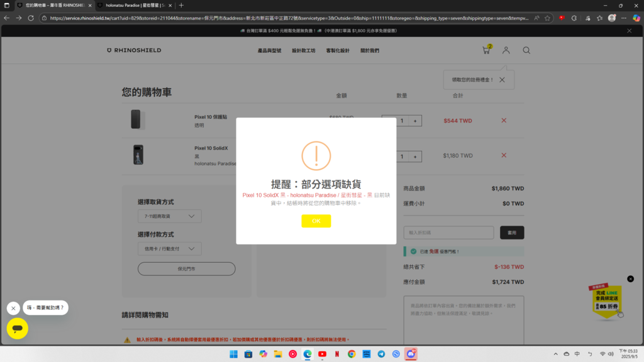Go back in the browser

(x=6, y=18)
